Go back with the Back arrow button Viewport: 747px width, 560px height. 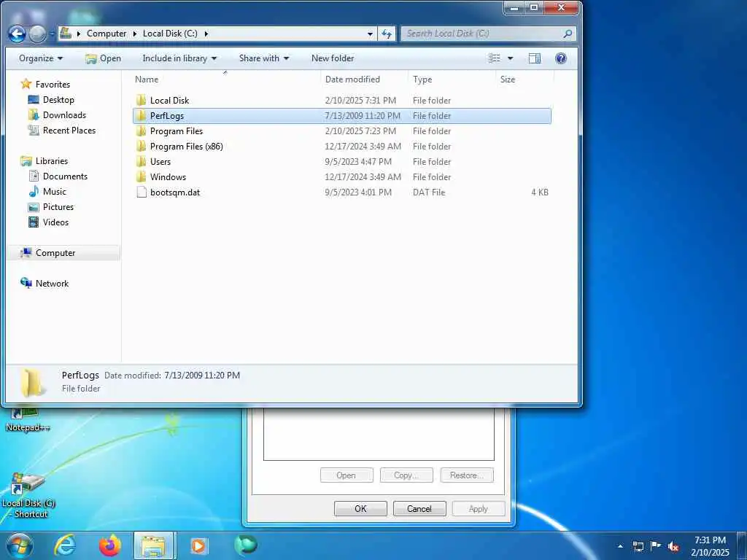(18, 34)
